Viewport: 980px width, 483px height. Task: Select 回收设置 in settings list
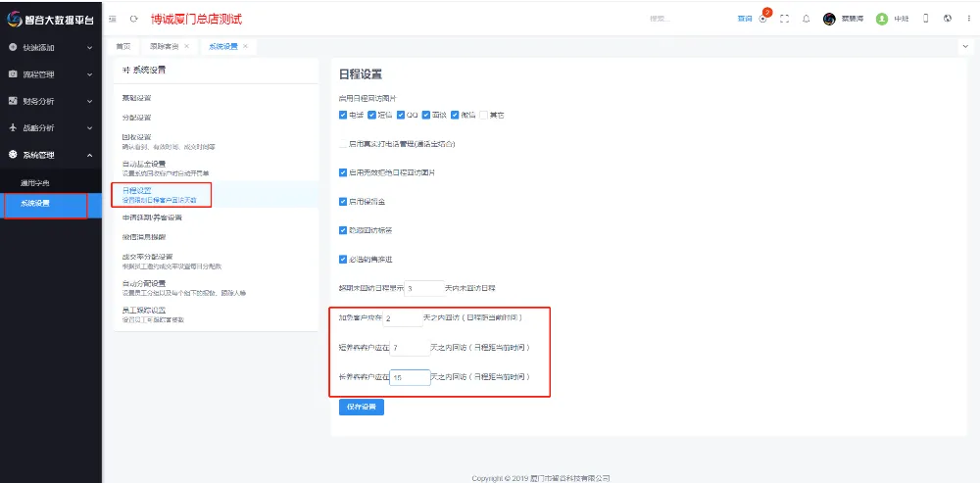click(136, 137)
